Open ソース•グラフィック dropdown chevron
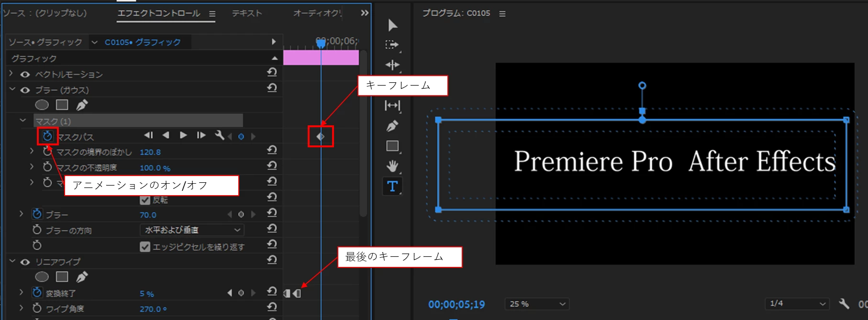 pos(95,42)
